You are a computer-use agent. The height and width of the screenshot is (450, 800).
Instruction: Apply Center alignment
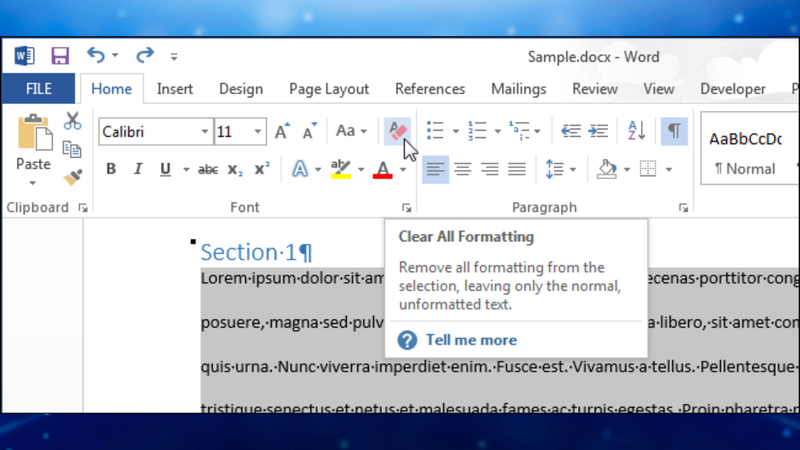(463, 169)
